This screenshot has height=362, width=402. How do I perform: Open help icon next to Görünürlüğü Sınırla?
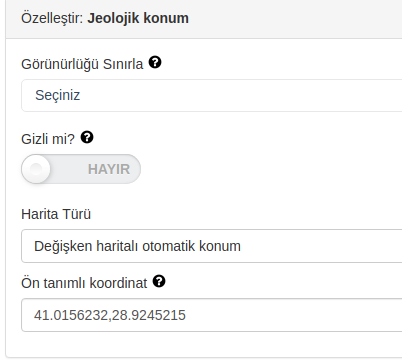(x=155, y=62)
